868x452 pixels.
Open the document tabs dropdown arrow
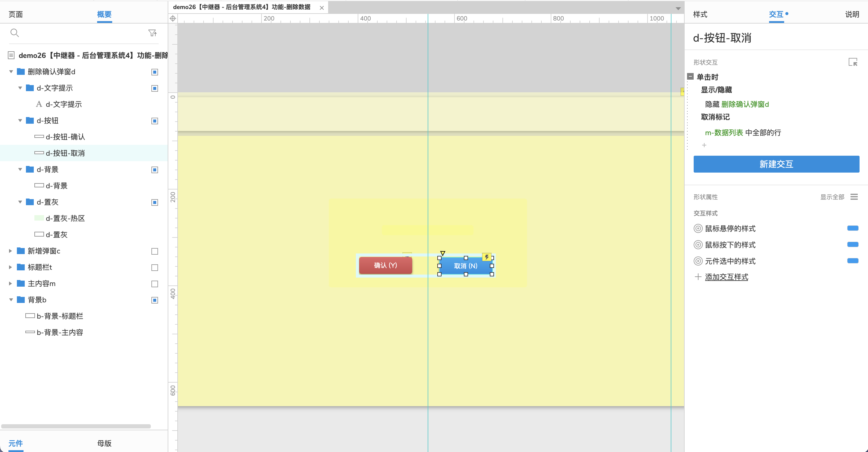click(678, 8)
